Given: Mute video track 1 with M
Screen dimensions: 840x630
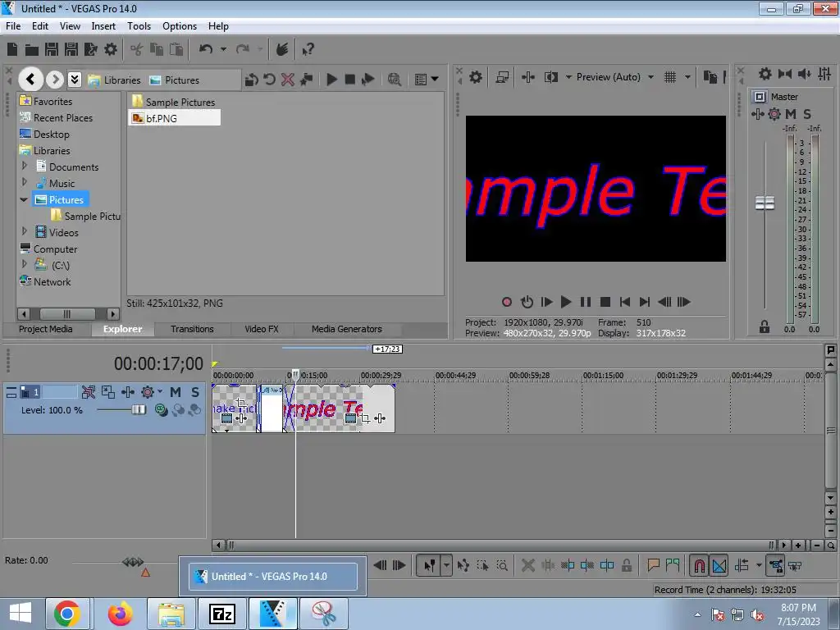Looking at the screenshot, I should click(x=176, y=392).
